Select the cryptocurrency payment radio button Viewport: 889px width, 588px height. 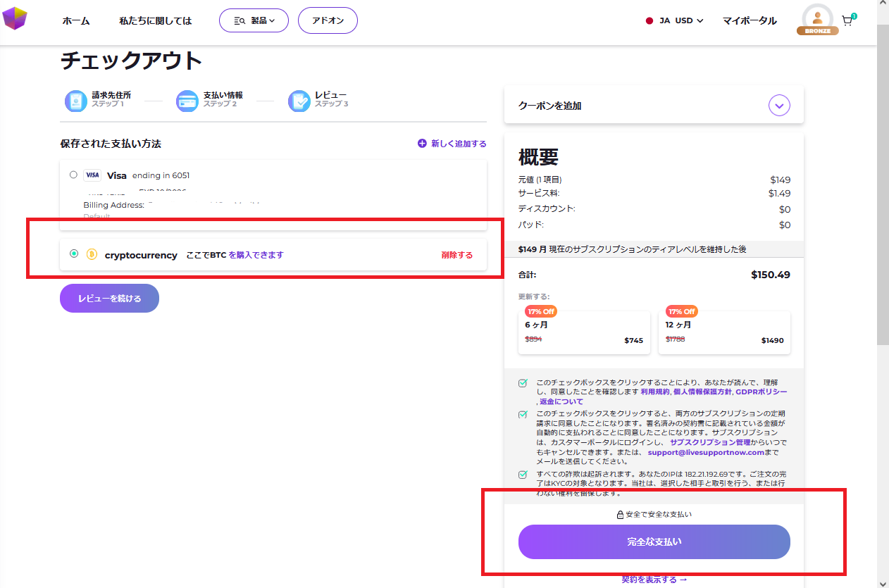pos(74,254)
